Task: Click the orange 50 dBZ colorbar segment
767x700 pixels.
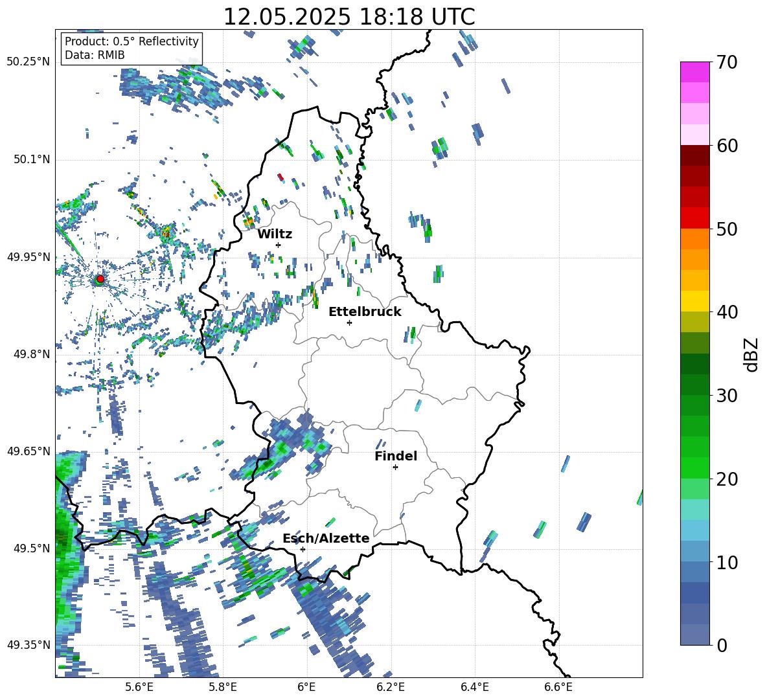Action: coord(694,238)
